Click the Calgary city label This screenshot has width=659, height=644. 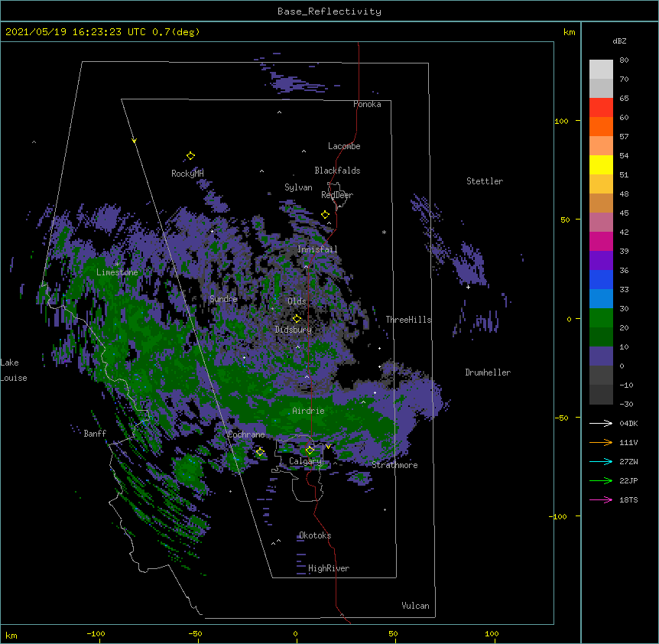[x=306, y=461]
